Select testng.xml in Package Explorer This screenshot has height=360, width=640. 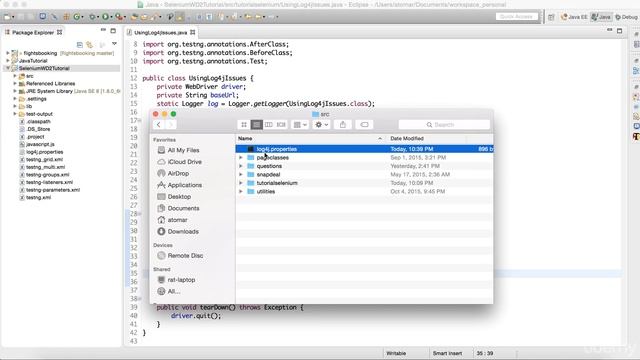[38, 198]
